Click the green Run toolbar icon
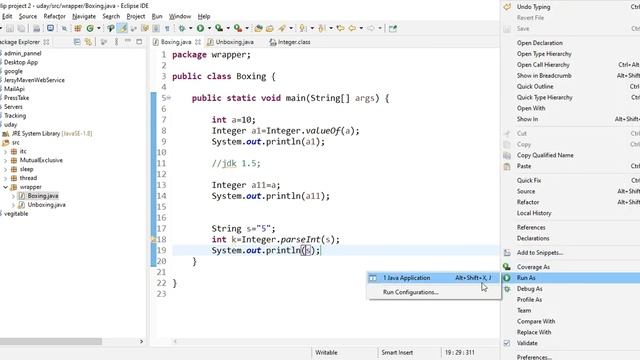This screenshot has height=360, width=640. [x=200, y=28]
